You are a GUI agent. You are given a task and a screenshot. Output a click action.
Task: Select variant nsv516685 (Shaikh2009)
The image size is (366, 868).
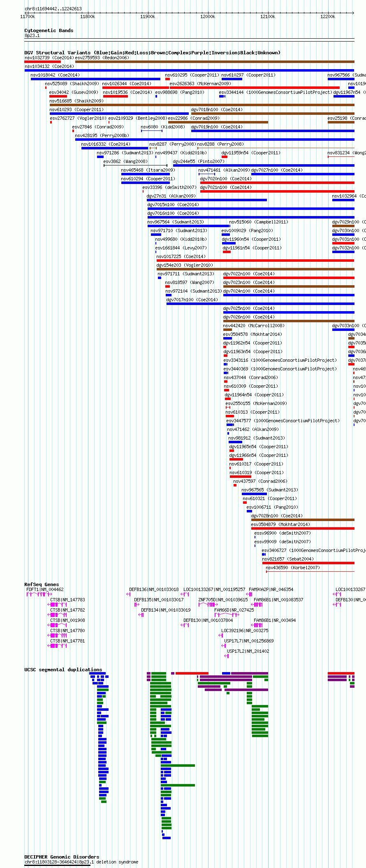[x=76, y=101]
